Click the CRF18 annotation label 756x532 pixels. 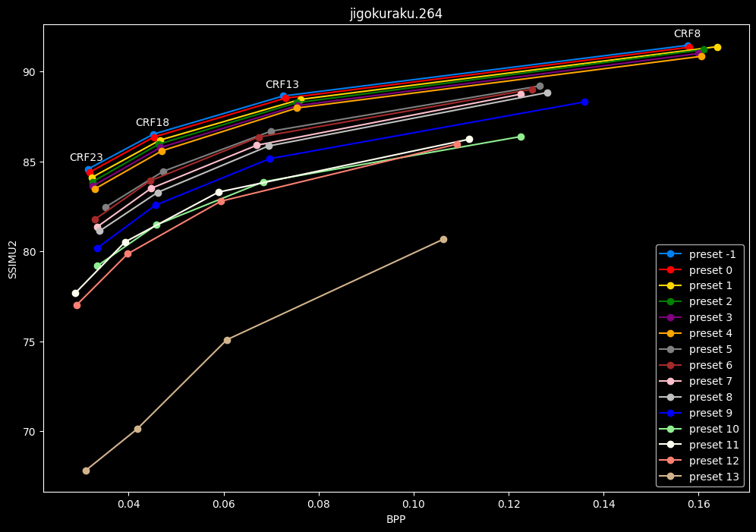point(153,123)
